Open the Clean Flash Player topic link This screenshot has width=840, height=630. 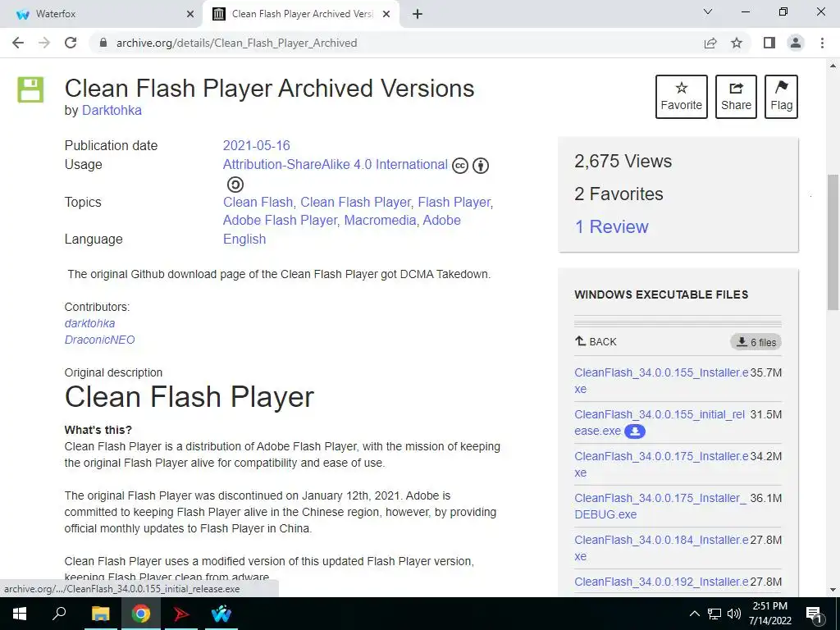point(355,202)
